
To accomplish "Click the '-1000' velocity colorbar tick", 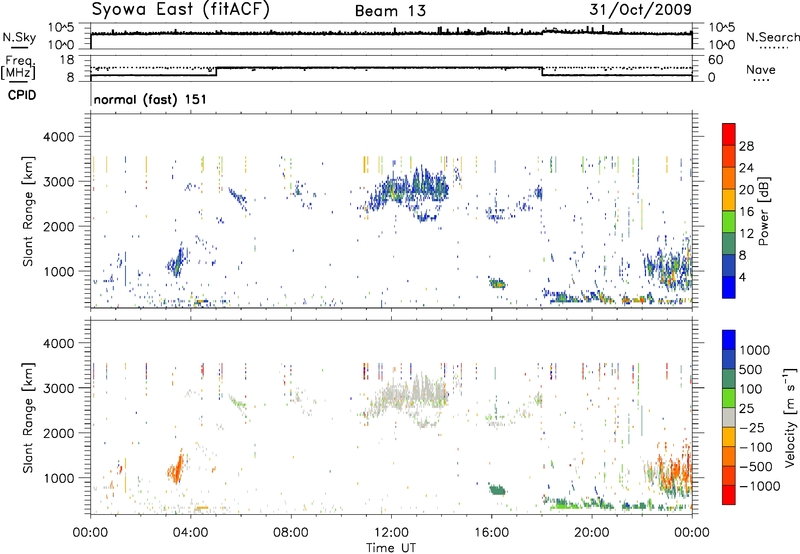I will tap(760, 486).
